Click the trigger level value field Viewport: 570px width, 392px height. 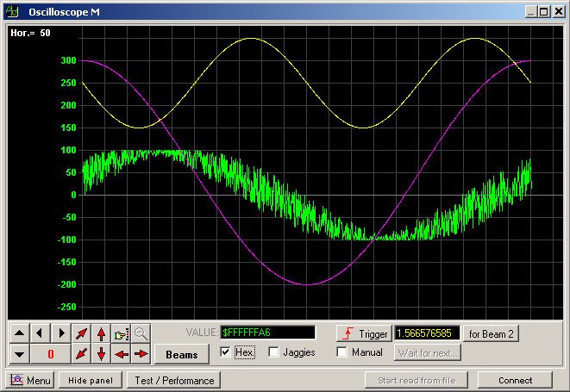pos(427,333)
